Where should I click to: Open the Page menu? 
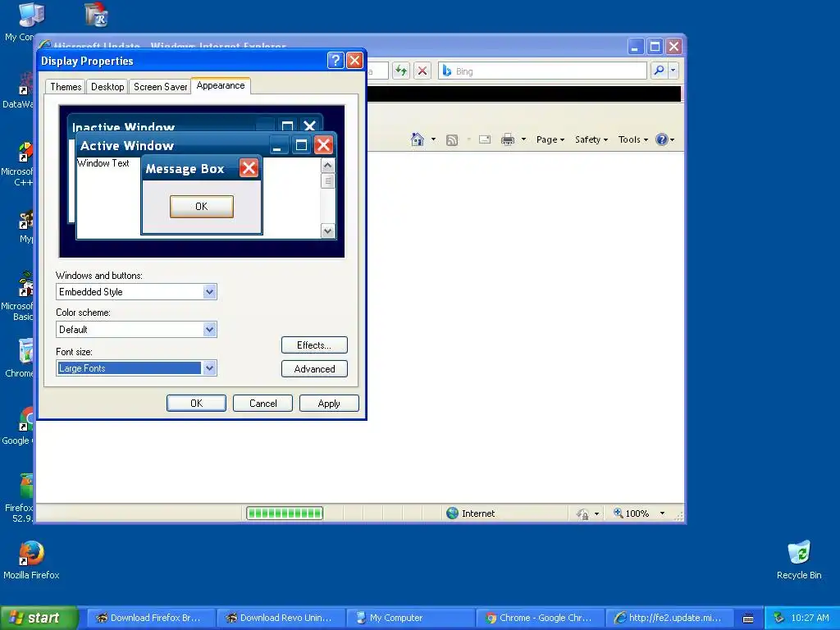[x=550, y=139]
